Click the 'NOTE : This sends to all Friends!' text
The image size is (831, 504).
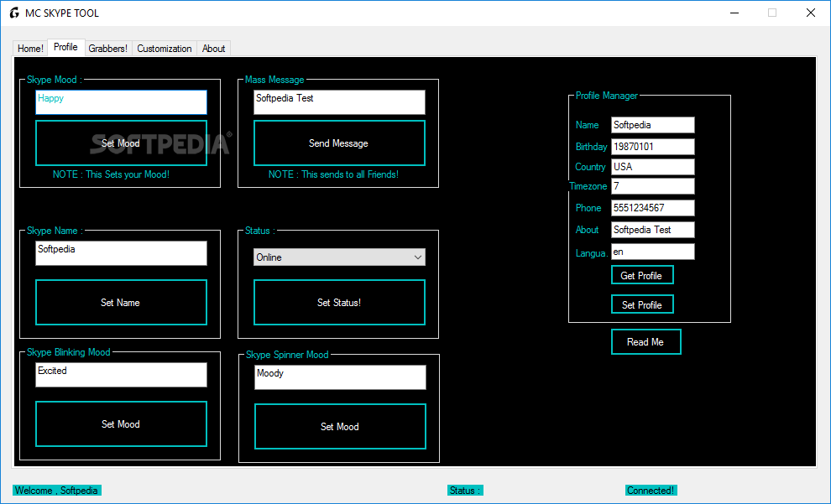pyautogui.click(x=333, y=174)
